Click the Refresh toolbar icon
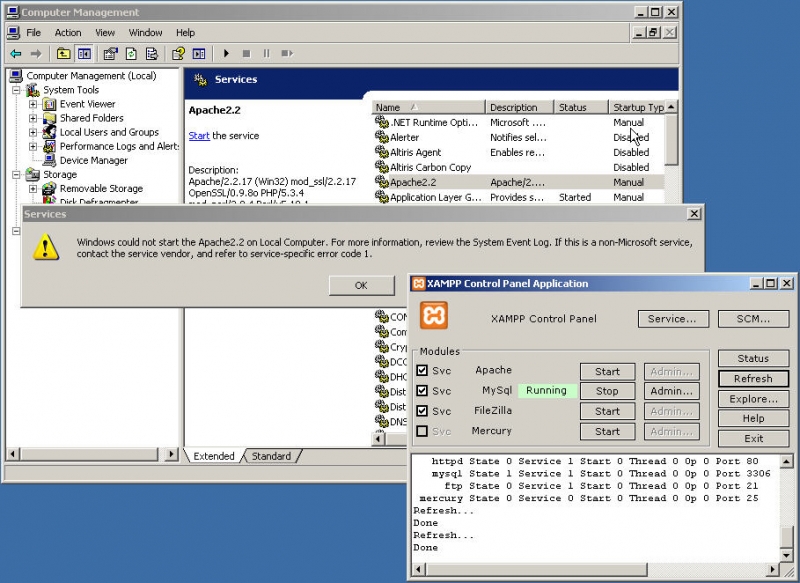This screenshot has width=800, height=583. click(x=129, y=54)
